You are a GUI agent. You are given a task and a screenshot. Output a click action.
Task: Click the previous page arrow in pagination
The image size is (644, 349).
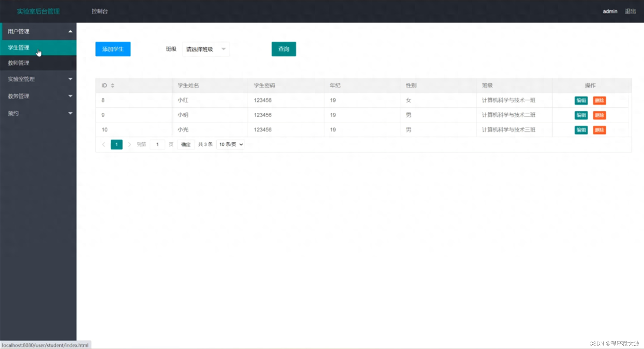[x=104, y=144]
